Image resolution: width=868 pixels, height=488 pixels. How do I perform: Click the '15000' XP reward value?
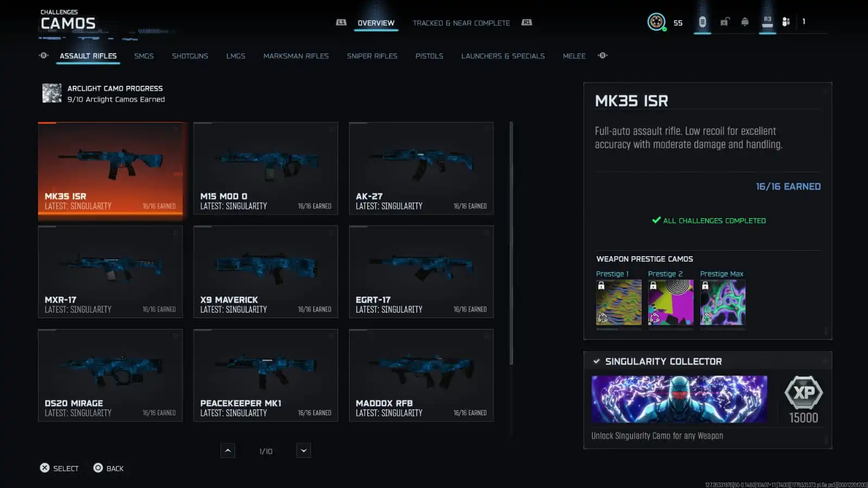803,417
